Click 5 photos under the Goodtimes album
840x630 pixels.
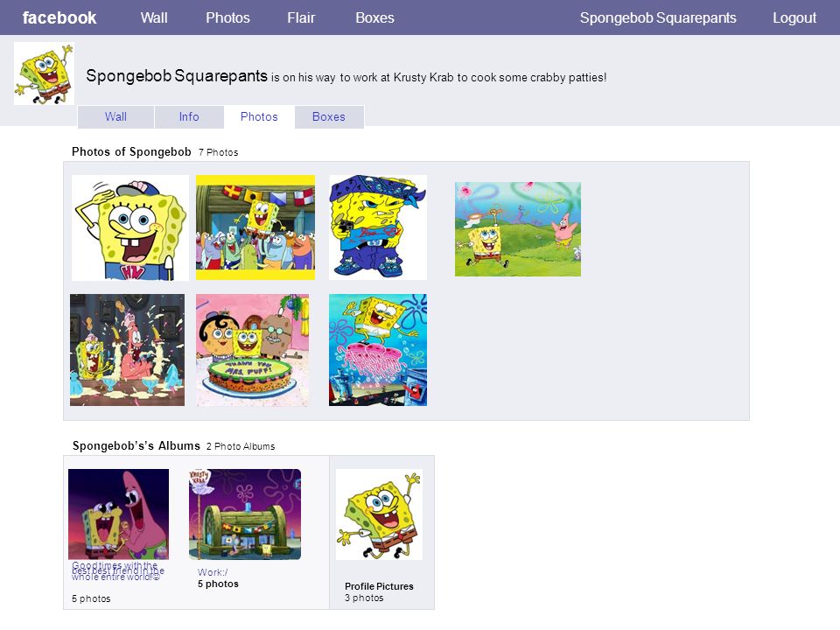(91, 598)
